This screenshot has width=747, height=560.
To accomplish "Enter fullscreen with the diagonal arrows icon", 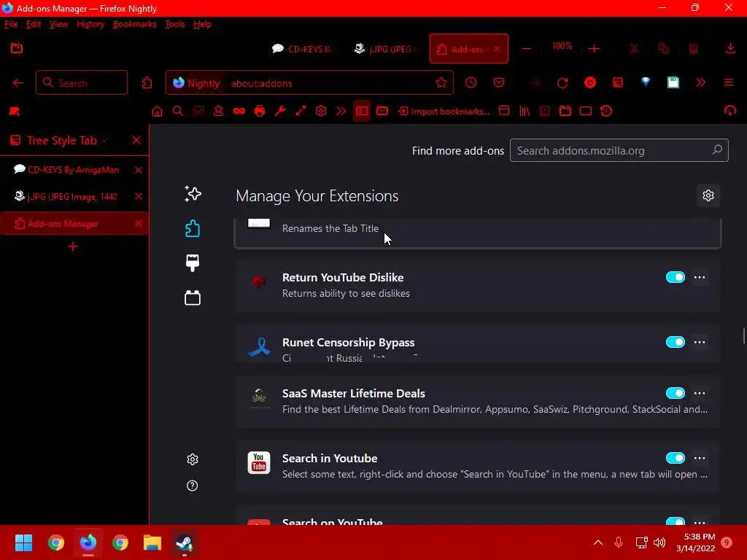I will (x=301, y=112).
